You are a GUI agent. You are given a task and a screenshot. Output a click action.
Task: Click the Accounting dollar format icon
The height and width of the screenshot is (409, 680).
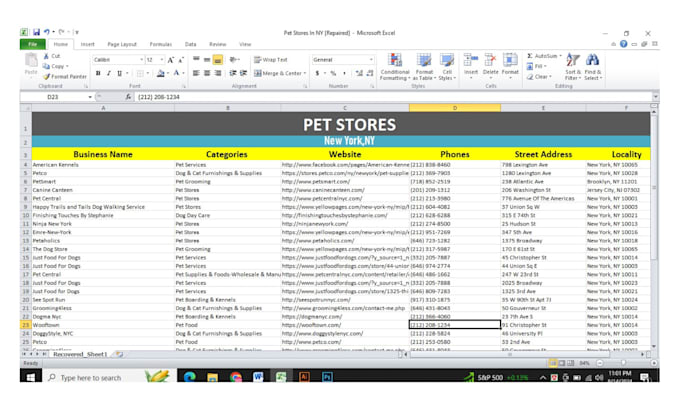point(317,73)
